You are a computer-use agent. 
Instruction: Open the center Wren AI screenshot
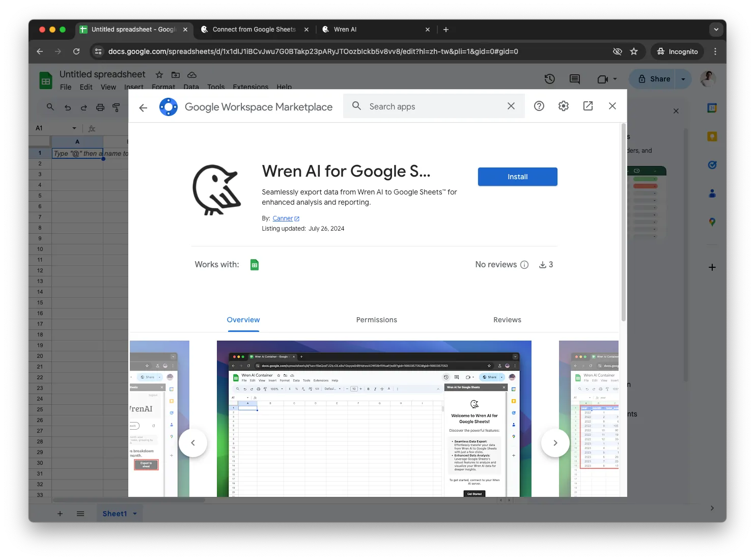[x=374, y=419]
